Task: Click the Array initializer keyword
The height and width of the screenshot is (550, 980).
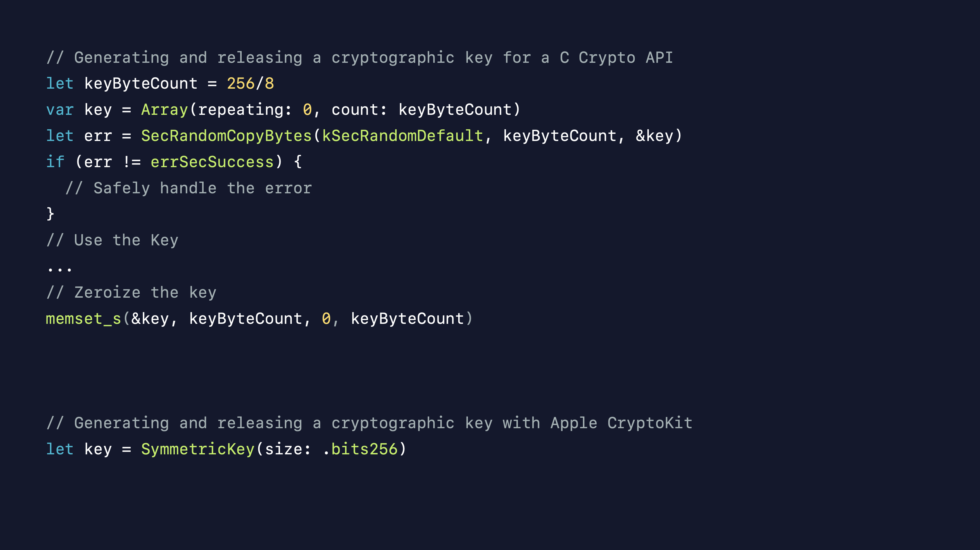Action: [165, 110]
